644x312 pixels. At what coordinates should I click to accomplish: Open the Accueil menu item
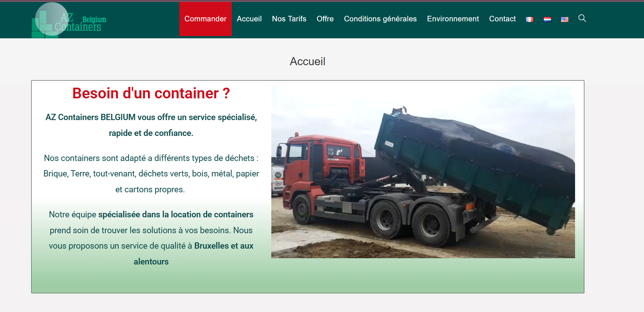click(249, 19)
